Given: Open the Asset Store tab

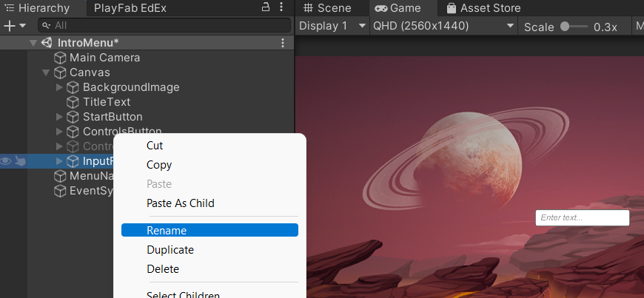Looking at the screenshot, I should pos(483,8).
